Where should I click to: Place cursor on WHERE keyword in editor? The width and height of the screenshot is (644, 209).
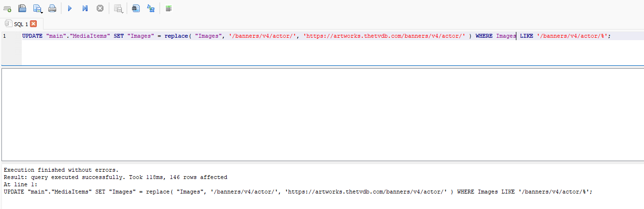(484, 36)
